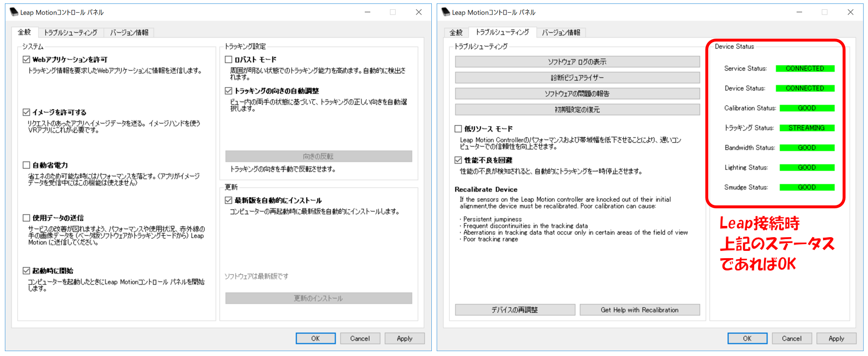868x356 pixels.
Task: Click Get Help with Recalibration
Action: [x=639, y=310]
